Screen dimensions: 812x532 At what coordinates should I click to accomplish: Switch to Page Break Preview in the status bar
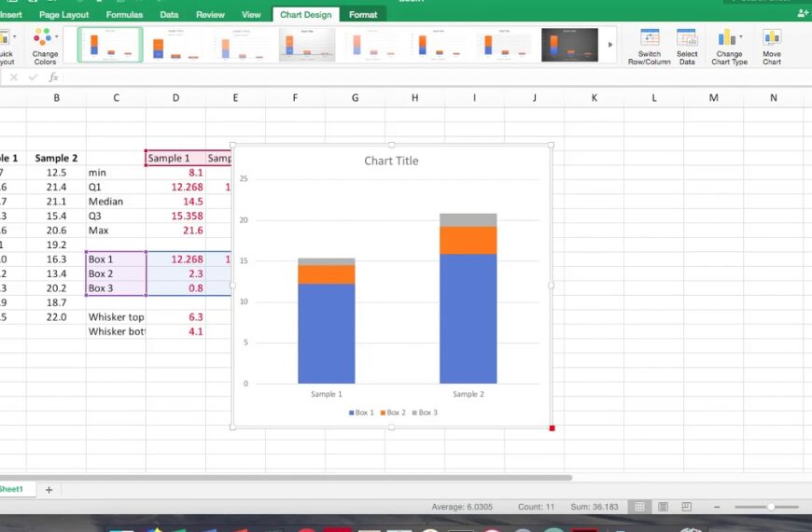pyautogui.click(x=686, y=507)
